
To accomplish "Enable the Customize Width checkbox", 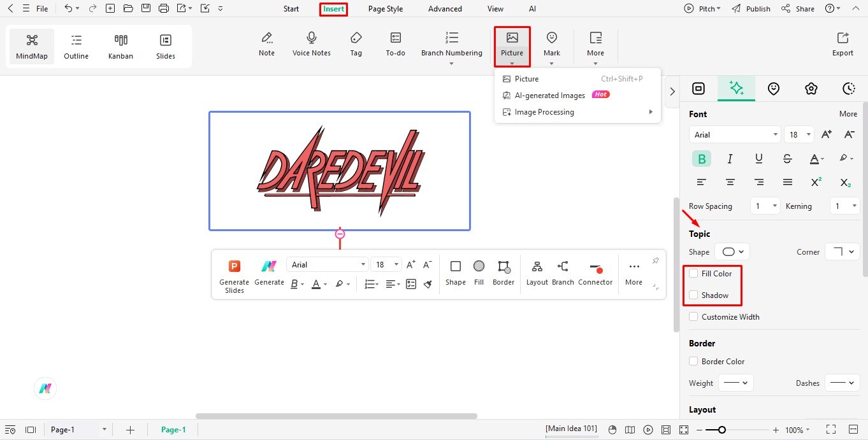I will point(693,316).
